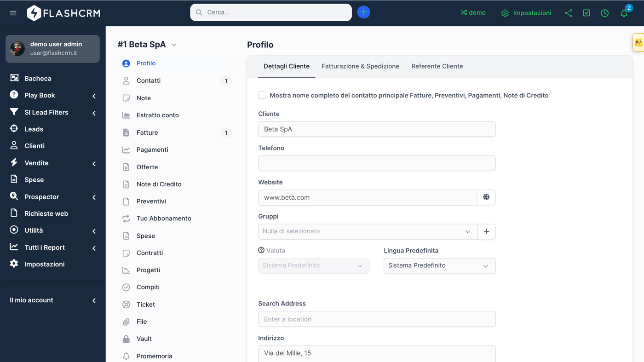Click the share icon in top bar
The width and height of the screenshot is (644, 362).
coord(569,13)
